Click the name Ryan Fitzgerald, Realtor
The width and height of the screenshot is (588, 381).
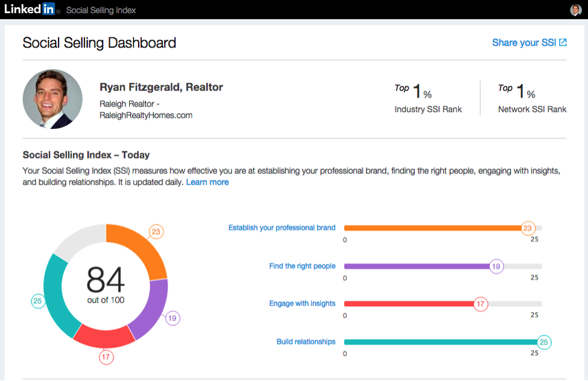point(161,87)
